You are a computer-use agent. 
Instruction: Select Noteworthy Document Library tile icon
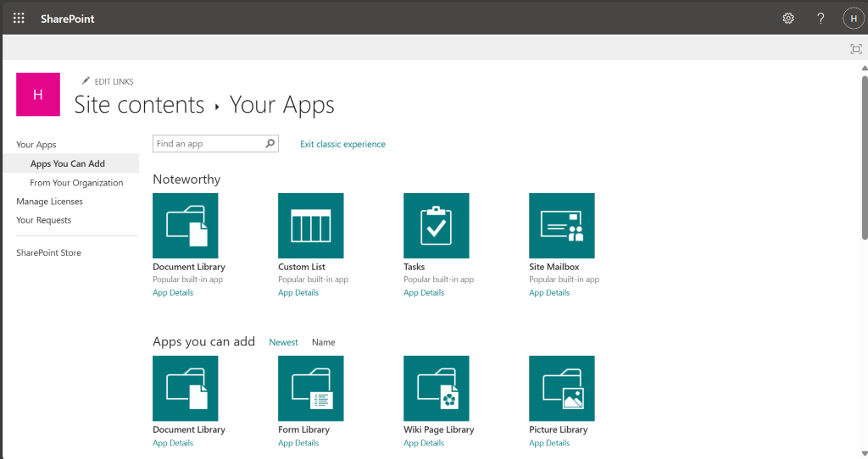click(x=186, y=225)
